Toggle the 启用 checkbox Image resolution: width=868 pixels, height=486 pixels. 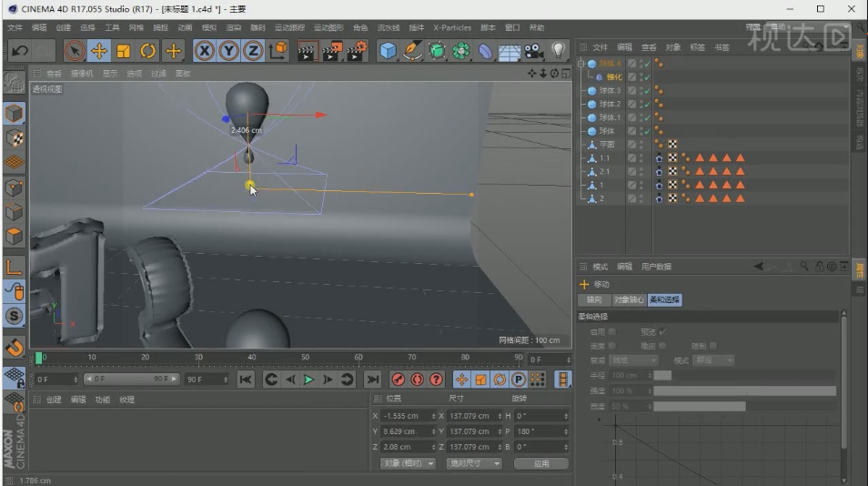point(611,331)
